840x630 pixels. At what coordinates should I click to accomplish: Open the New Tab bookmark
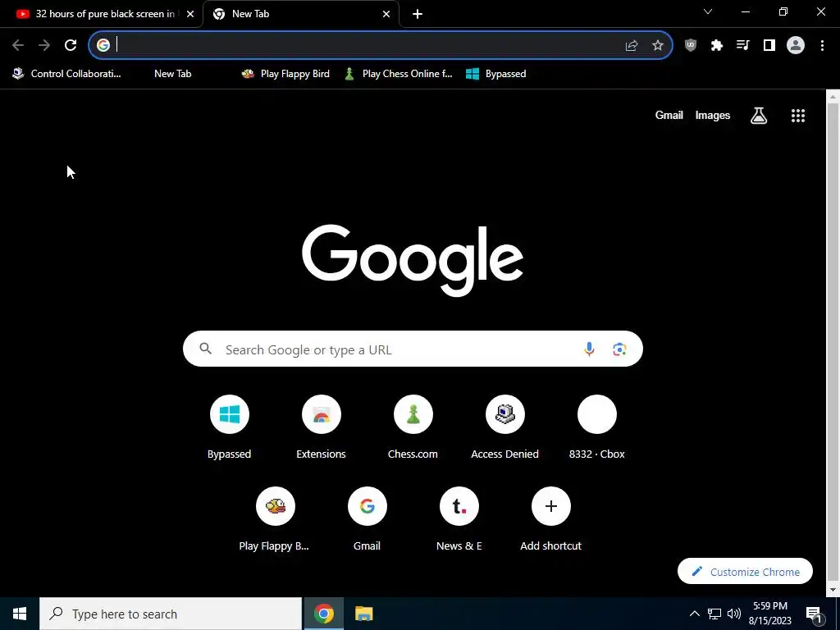[x=172, y=74]
